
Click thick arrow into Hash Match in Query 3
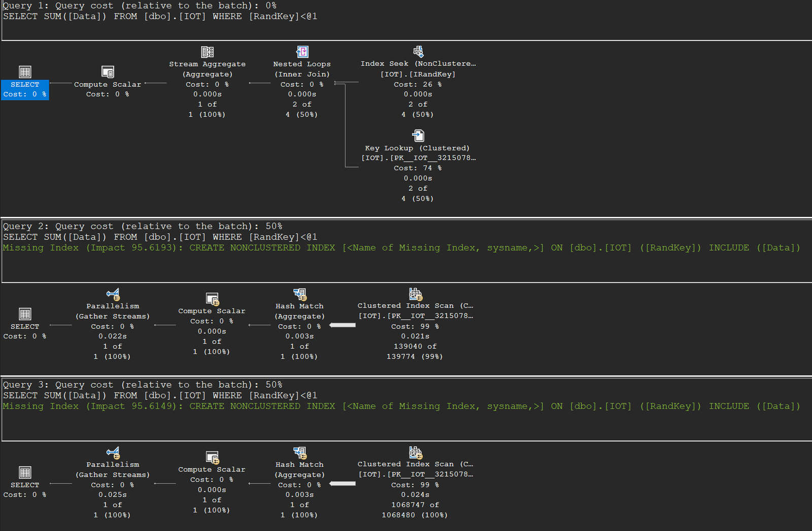[343, 483]
